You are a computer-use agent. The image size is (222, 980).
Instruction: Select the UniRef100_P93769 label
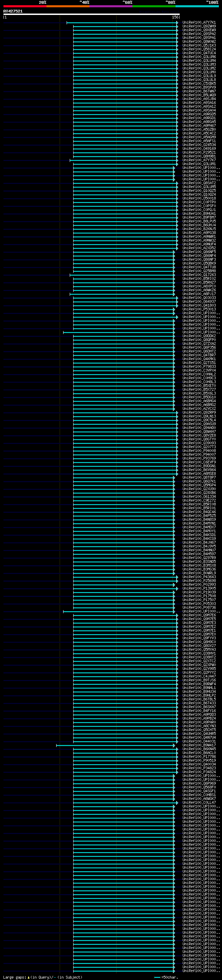[199, 459]
